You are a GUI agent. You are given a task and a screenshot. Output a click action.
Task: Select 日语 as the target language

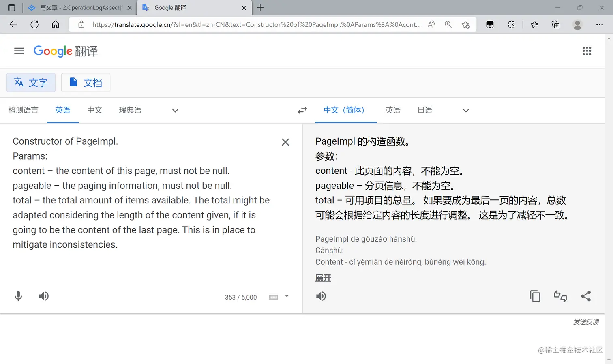[x=424, y=110]
